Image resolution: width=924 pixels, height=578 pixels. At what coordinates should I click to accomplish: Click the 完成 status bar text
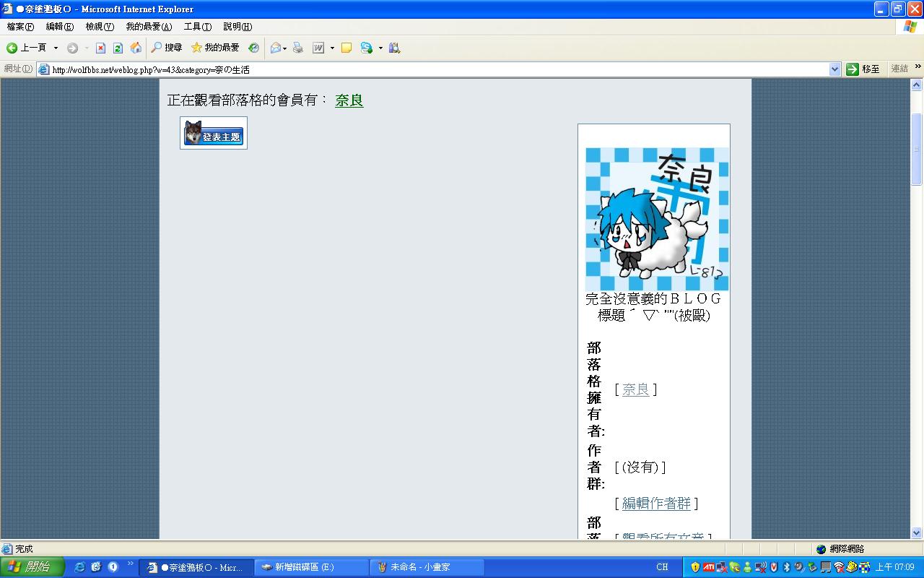click(25, 549)
